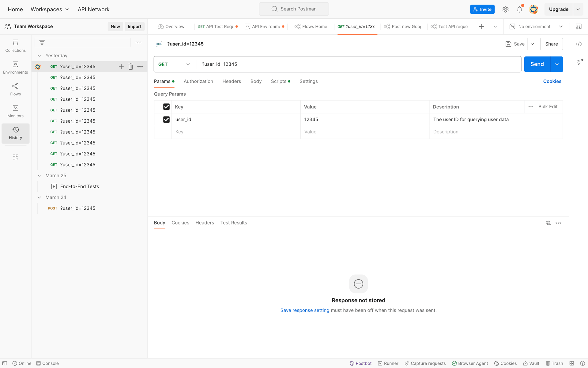This screenshot has height=368, width=588.
Task: Open the Flows sidebar panel
Action: (x=15, y=90)
